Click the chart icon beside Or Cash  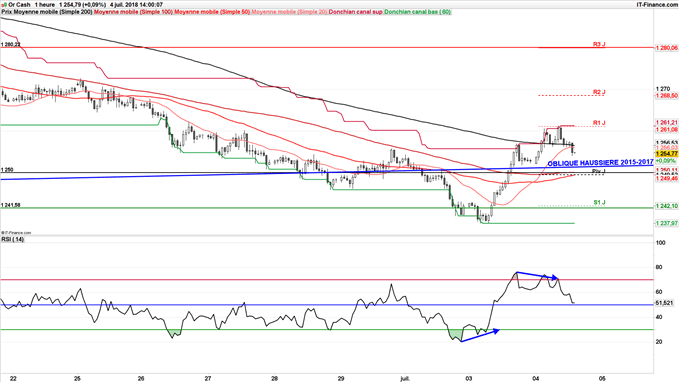4,4
